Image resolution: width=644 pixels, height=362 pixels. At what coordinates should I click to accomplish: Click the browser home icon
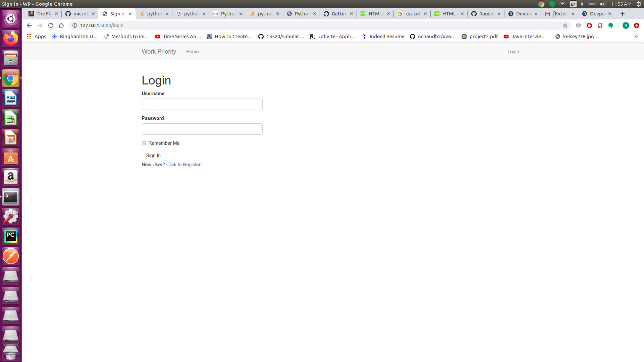(x=61, y=25)
